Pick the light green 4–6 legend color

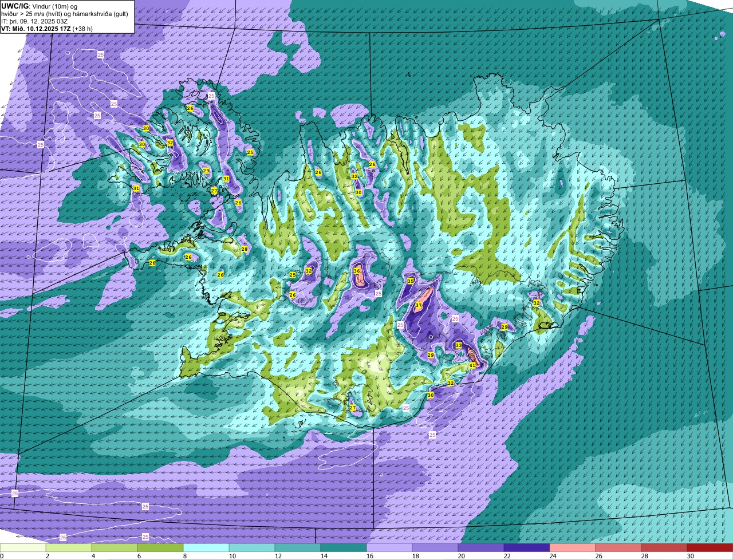[115, 548]
